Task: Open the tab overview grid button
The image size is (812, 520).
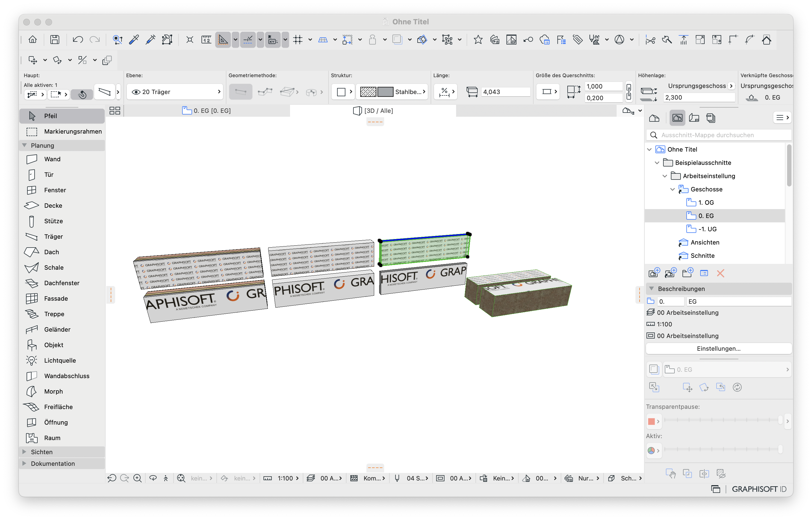Action: click(x=115, y=111)
